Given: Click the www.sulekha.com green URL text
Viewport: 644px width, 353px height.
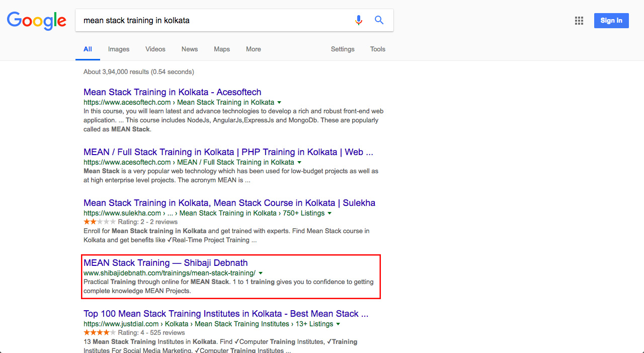Looking at the screenshot, I should (x=122, y=213).
